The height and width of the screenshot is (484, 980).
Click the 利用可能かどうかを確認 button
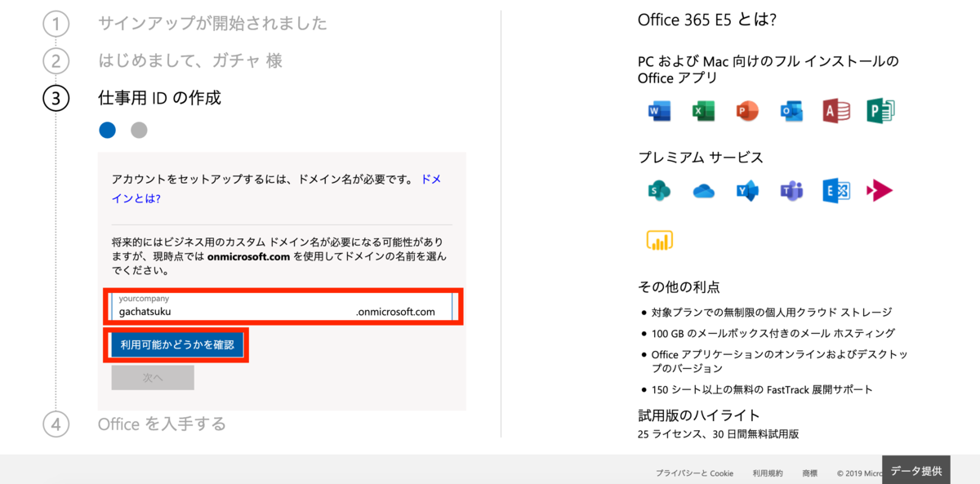coord(177,345)
